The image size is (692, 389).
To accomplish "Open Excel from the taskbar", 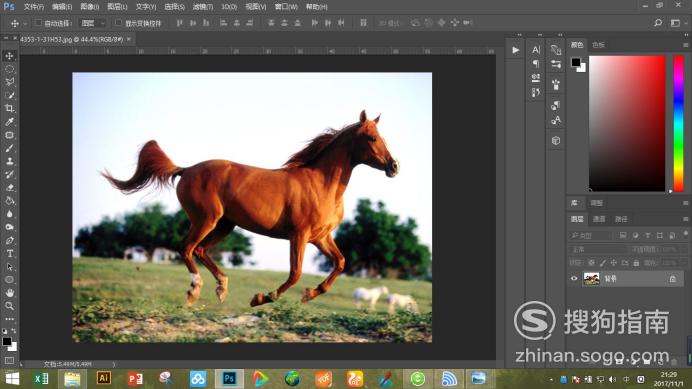I will click(41, 379).
